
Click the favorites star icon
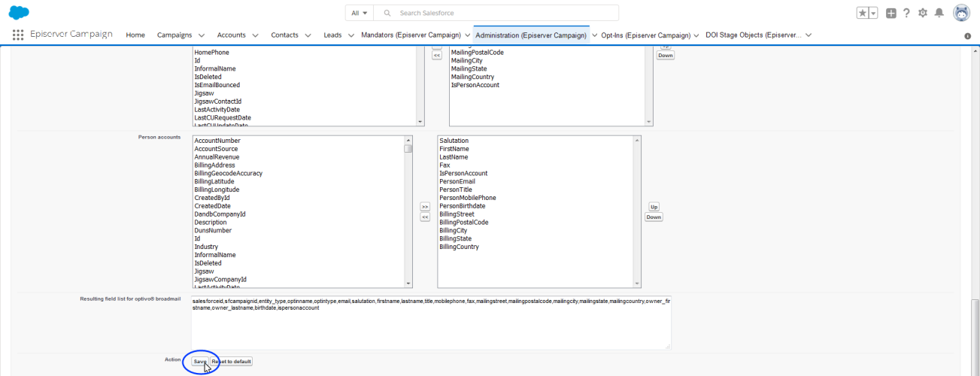point(862,13)
